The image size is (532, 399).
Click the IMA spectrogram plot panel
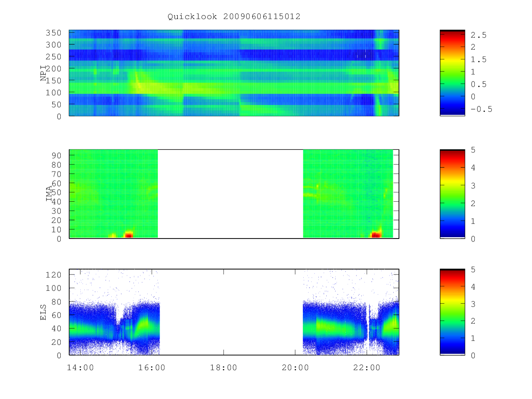pos(234,194)
